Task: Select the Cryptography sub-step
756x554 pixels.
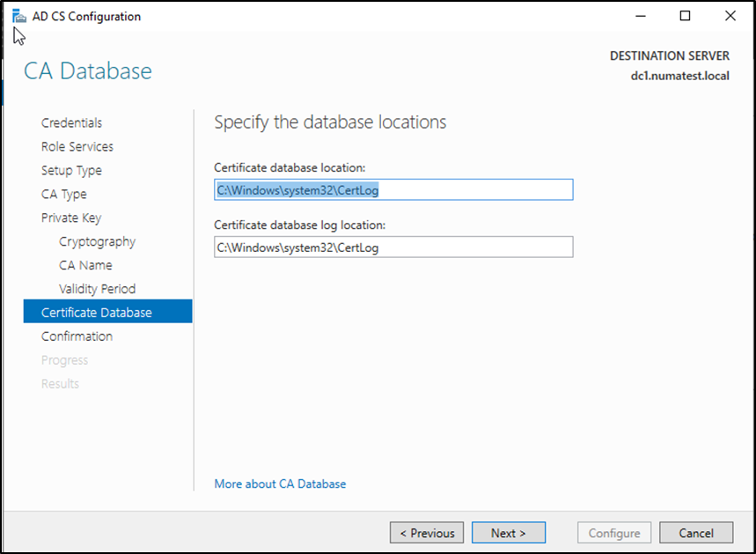Action: (97, 242)
